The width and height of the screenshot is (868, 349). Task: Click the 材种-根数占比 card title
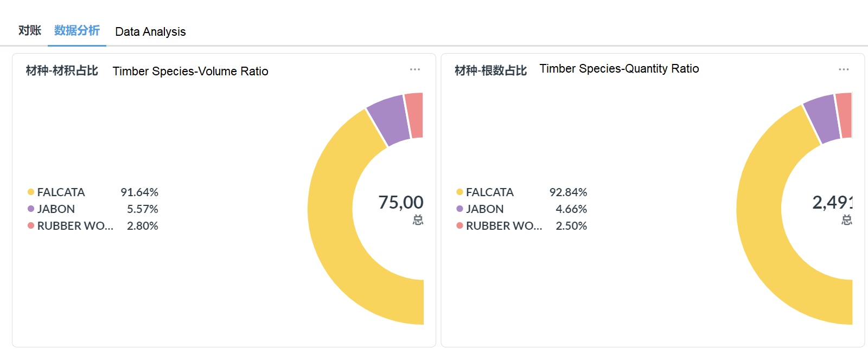coord(490,71)
